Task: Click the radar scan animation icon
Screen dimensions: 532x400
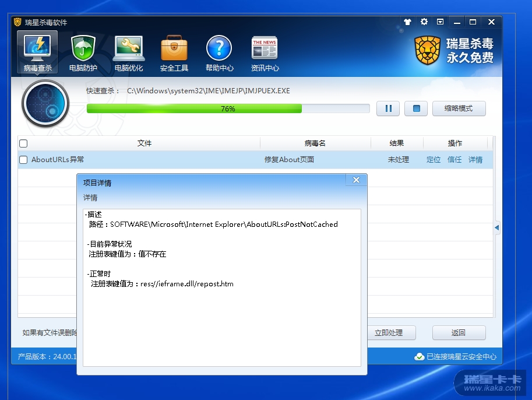Action: [x=45, y=103]
